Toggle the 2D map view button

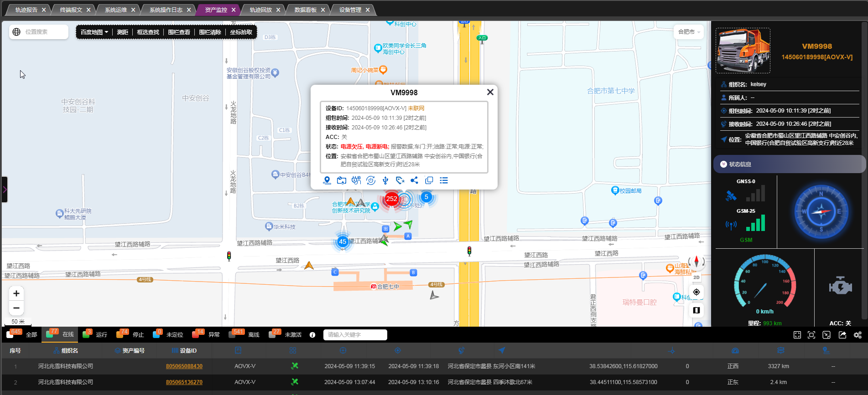pos(696,277)
